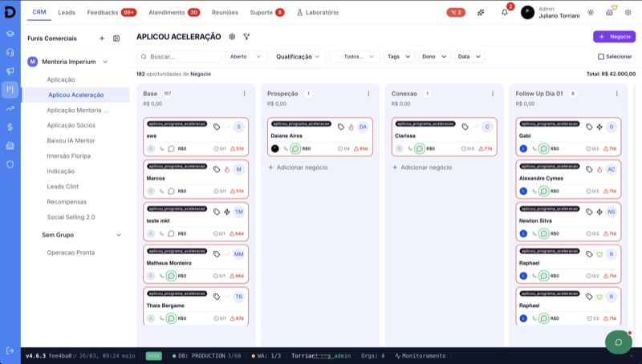Toggle the light/dark theme sun icon
The width and height of the screenshot is (642, 364).
(591, 12)
